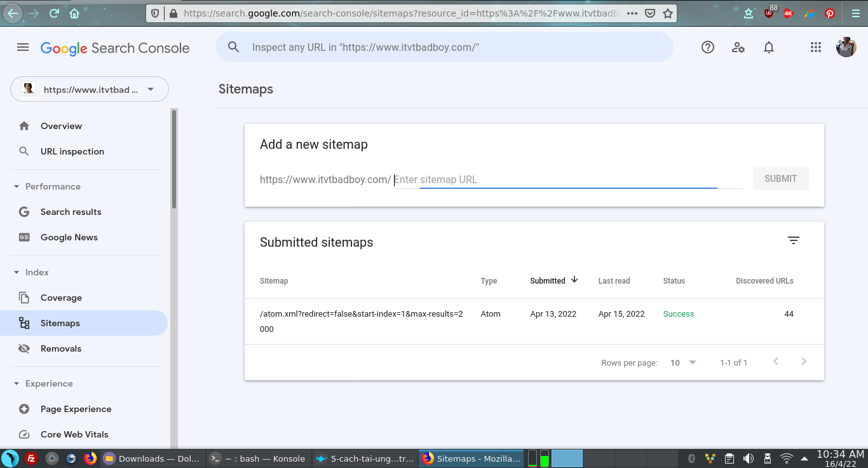Viewport: 868px width, 468px height.
Task: Open the Google account avatar
Action: [846, 47]
